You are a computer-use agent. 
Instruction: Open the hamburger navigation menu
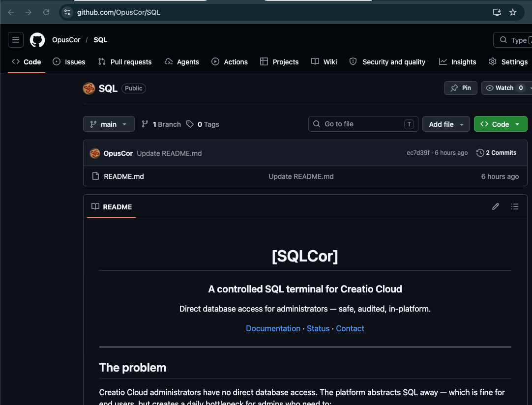pyautogui.click(x=16, y=40)
